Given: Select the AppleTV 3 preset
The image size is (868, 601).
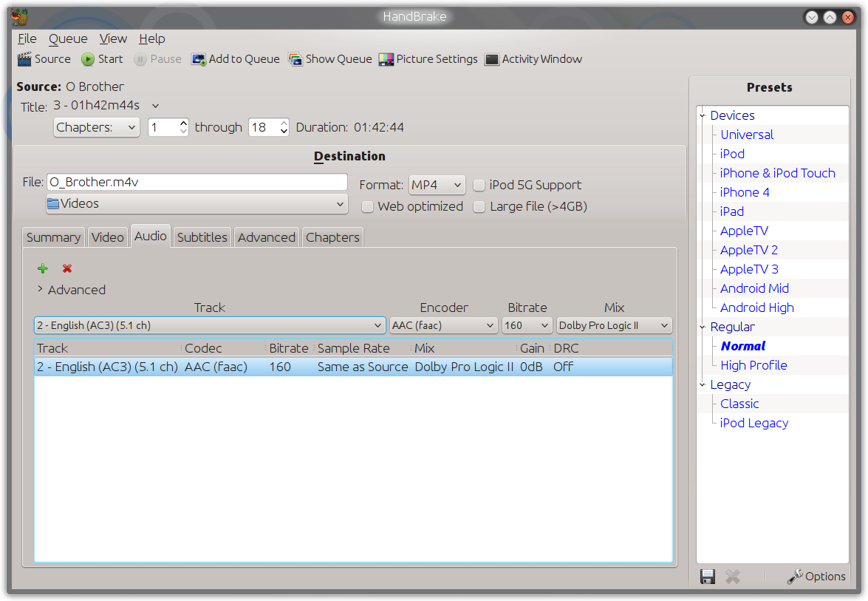Looking at the screenshot, I should point(749,270).
